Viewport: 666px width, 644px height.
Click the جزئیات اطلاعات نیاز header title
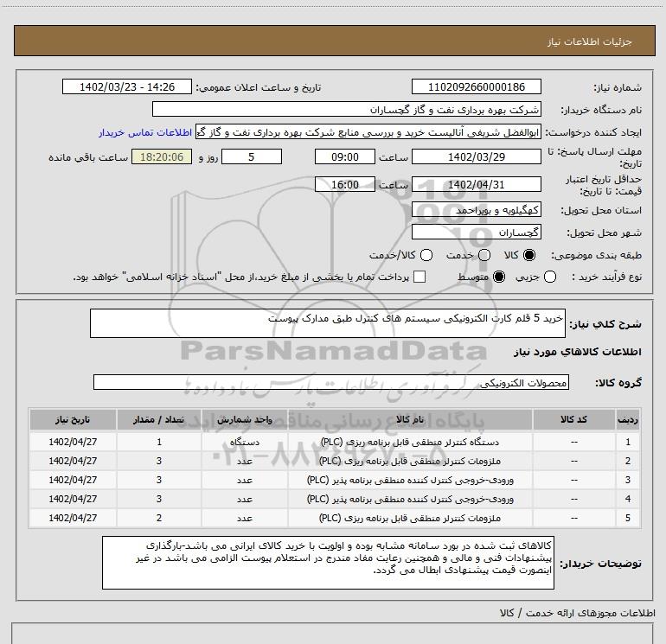(x=590, y=41)
